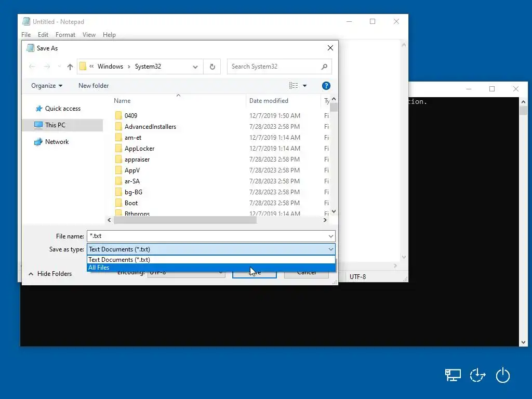Image resolution: width=532 pixels, height=399 pixels.
Task: Click the breadcrumb overflow chevrons
Action: coord(91,66)
